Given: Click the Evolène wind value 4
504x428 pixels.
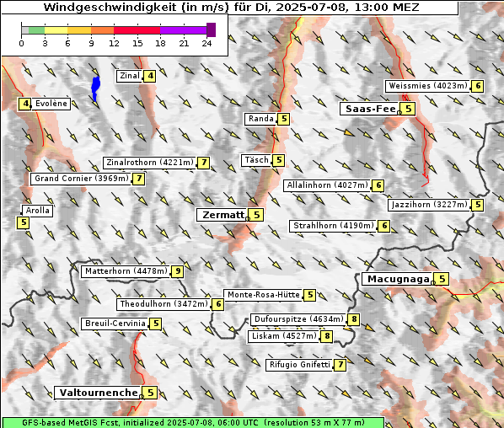Looking at the screenshot, I should click(x=24, y=104).
